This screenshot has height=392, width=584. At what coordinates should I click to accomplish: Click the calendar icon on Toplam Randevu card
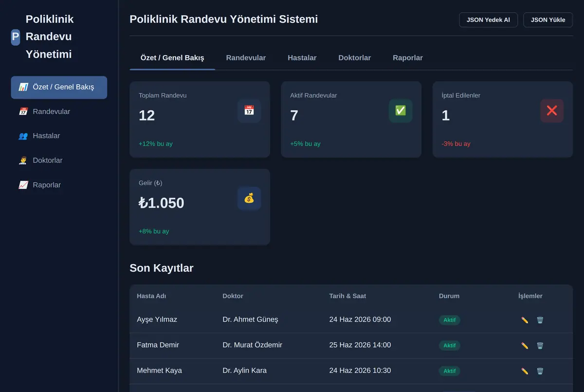tap(249, 111)
